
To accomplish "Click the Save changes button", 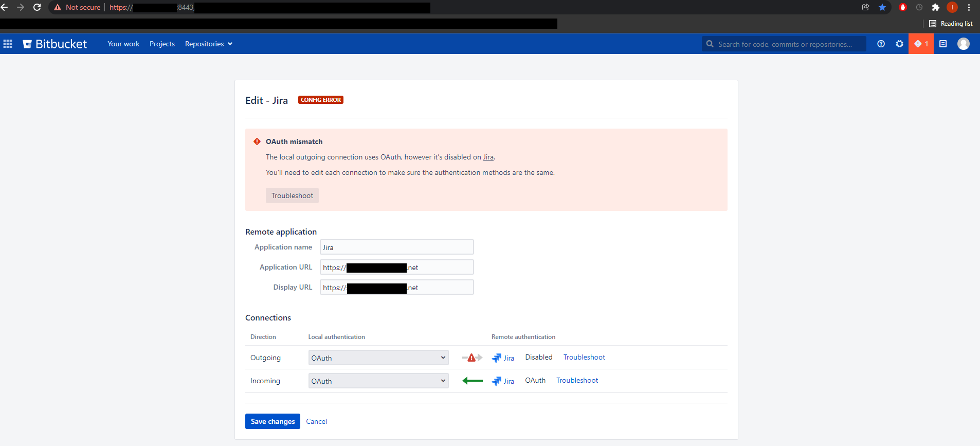I will [273, 421].
